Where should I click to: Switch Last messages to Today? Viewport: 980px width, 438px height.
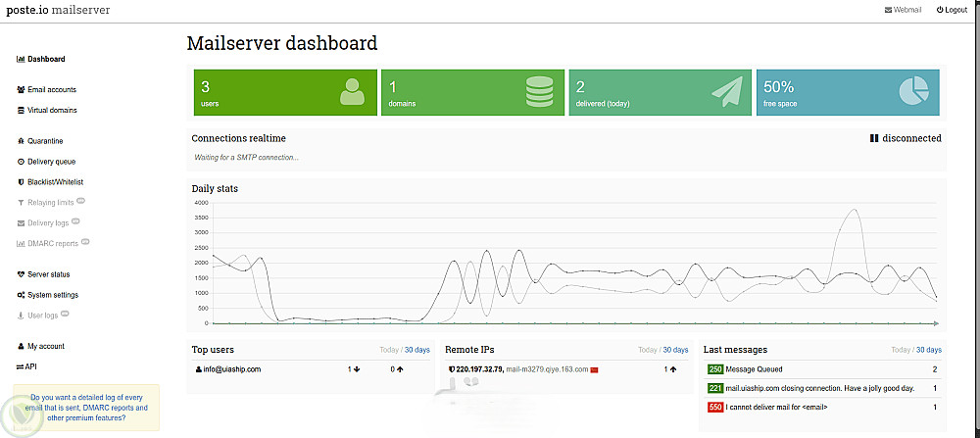(x=901, y=350)
